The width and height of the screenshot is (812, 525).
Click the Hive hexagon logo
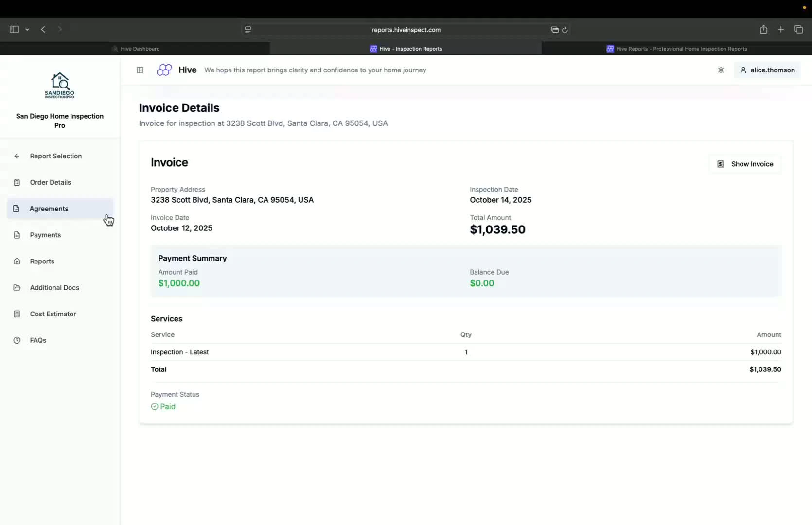tap(164, 70)
